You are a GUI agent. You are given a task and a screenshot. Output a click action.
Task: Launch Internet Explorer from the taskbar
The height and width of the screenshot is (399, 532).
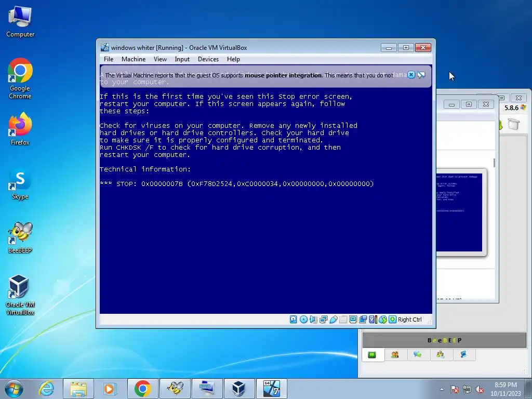(46, 389)
